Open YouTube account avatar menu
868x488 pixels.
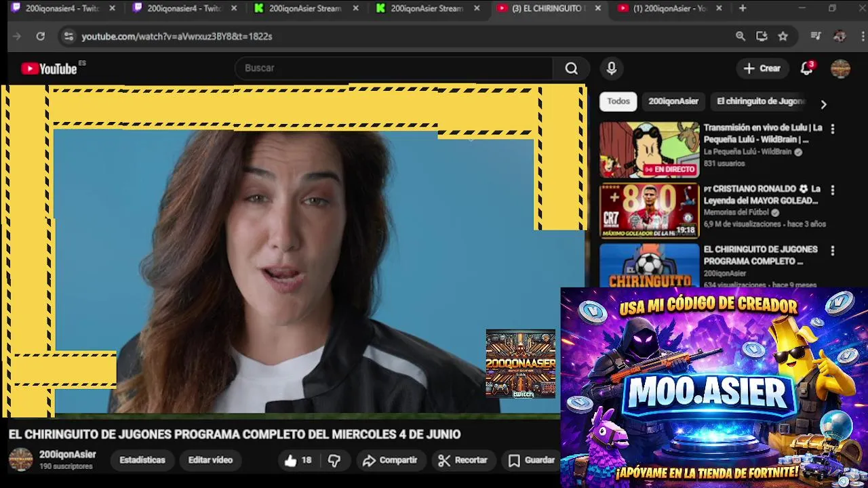(x=840, y=68)
